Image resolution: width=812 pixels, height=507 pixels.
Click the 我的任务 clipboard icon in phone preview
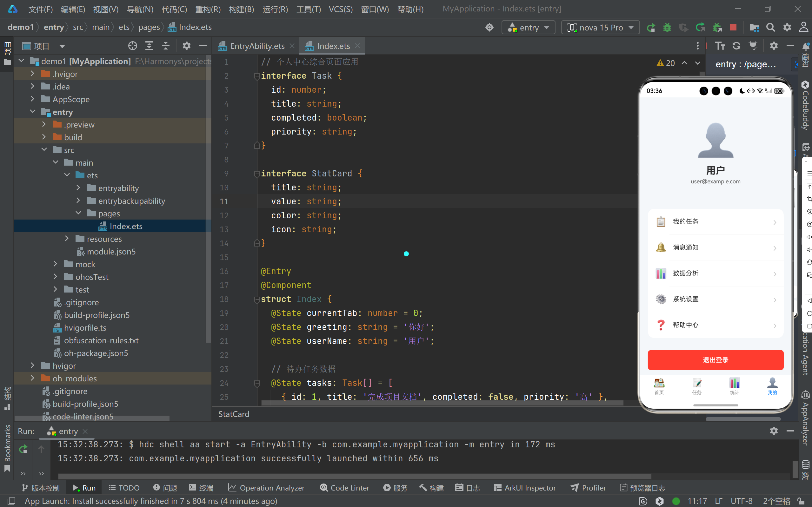point(661,222)
